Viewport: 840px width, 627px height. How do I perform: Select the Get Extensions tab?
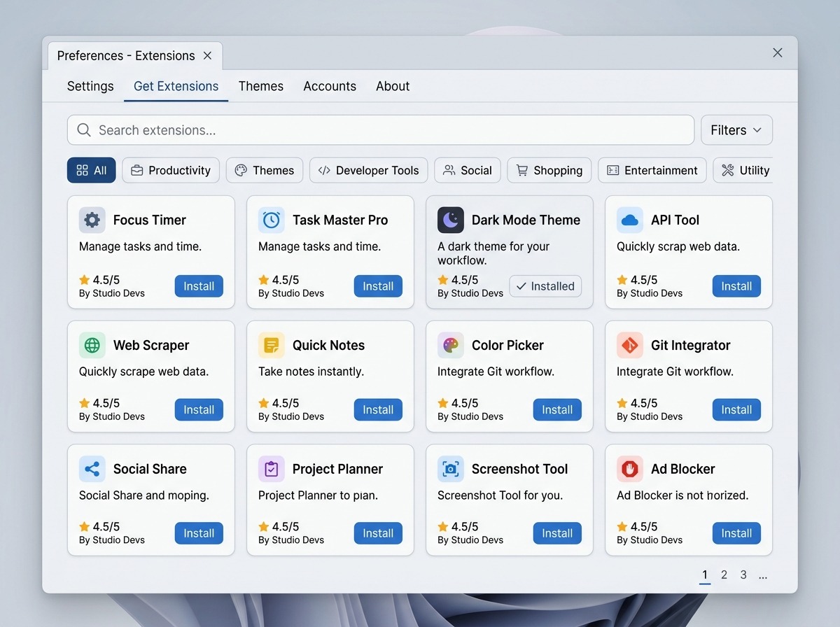click(x=176, y=86)
